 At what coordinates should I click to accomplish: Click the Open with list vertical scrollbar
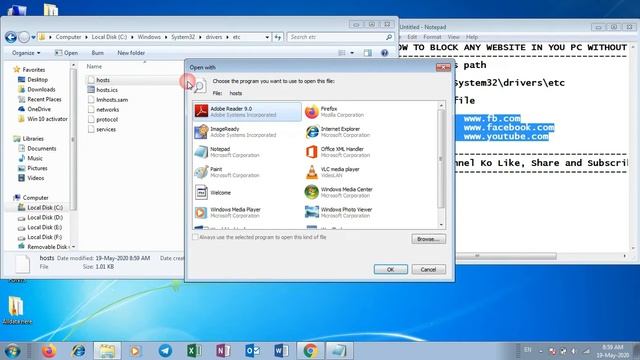coord(441,159)
